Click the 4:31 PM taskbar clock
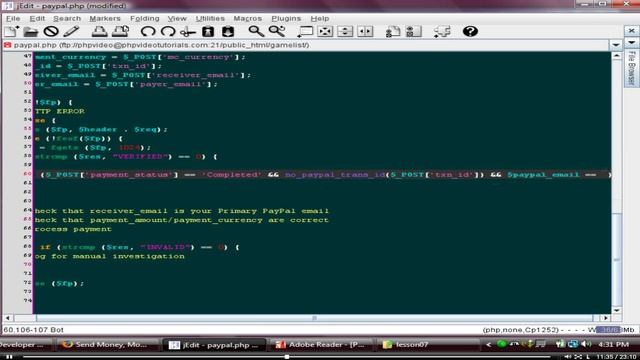 tap(613, 345)
